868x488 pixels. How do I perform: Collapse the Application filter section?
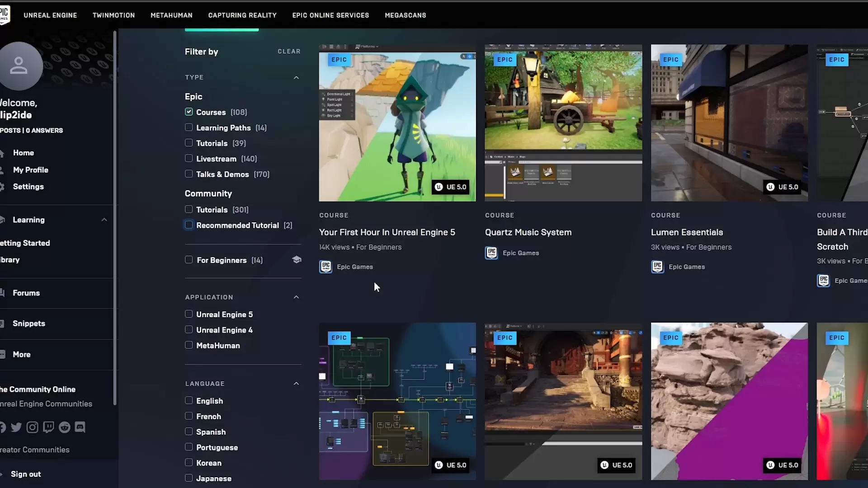(296, 297)
